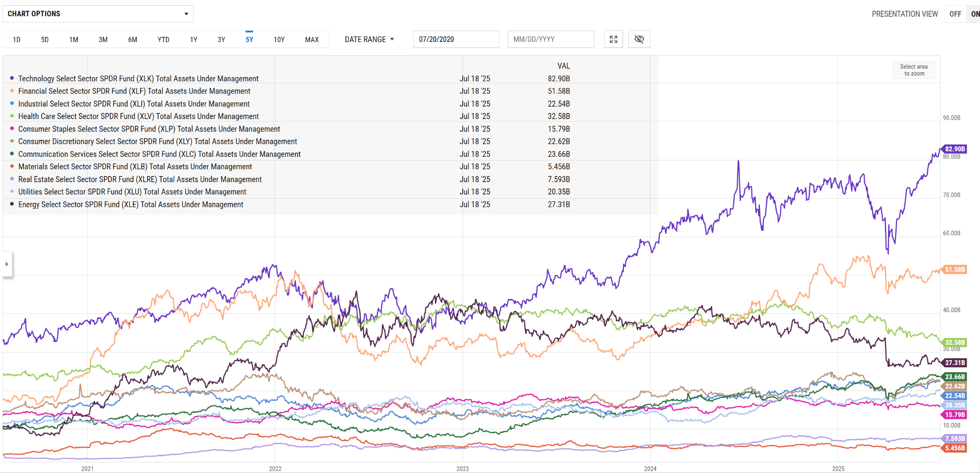Toggle hide legend eye icon
The height and width of the screenshot is (473, 980).
coord(639,39)
